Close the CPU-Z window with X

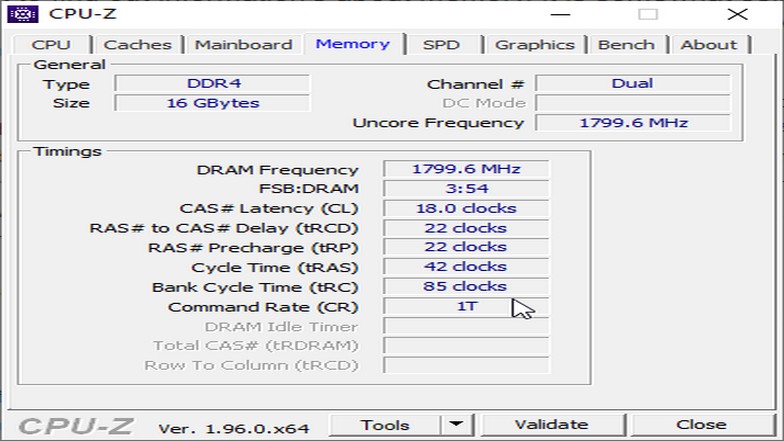click(x=738, y=14)
